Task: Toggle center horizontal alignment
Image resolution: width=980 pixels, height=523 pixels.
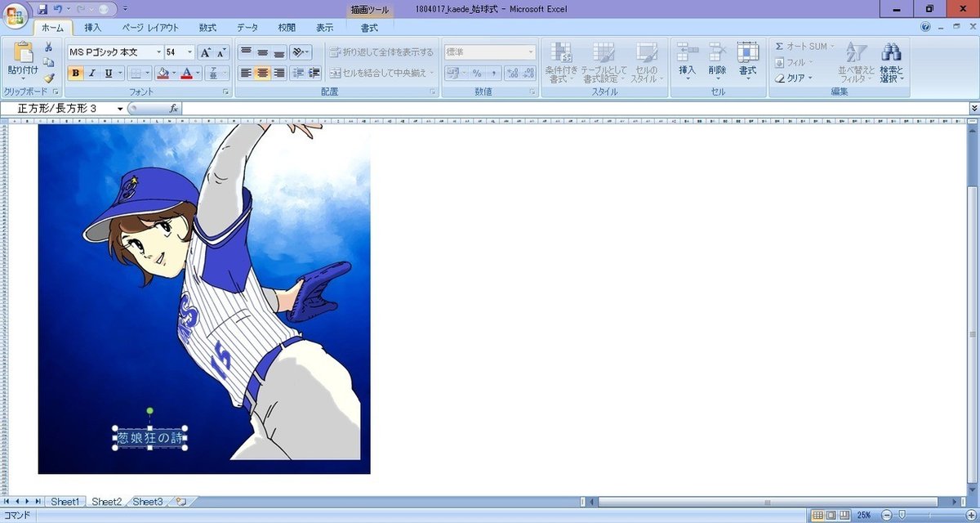Action: tap(263, 73)
